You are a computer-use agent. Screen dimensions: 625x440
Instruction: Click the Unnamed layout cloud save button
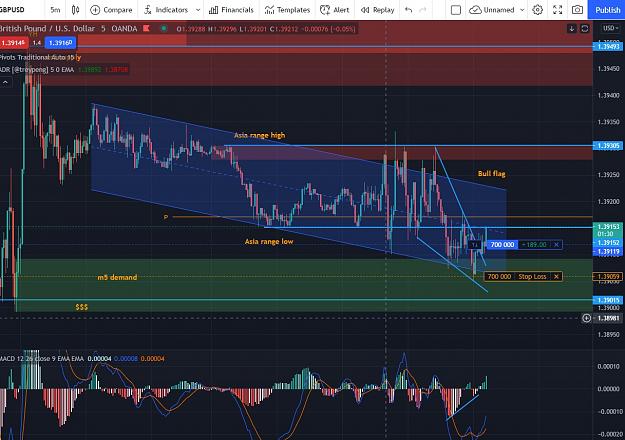[491, 10]
